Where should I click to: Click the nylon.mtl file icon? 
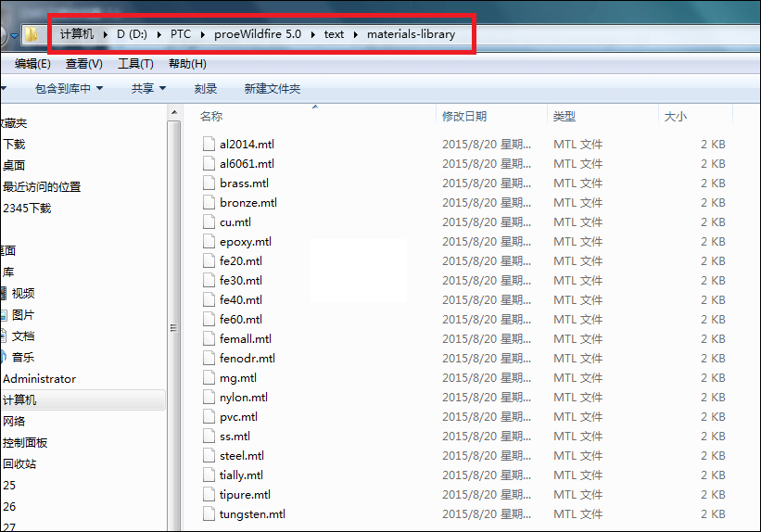point(209,397)
